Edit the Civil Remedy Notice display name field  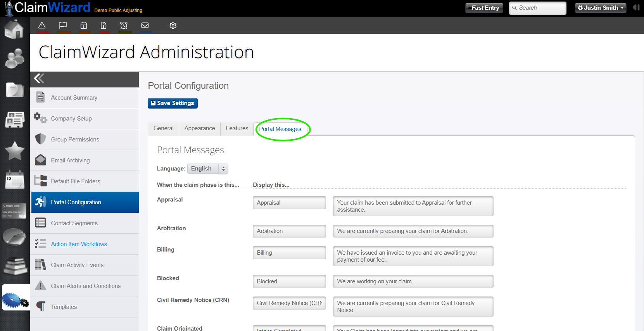point(289,303)
